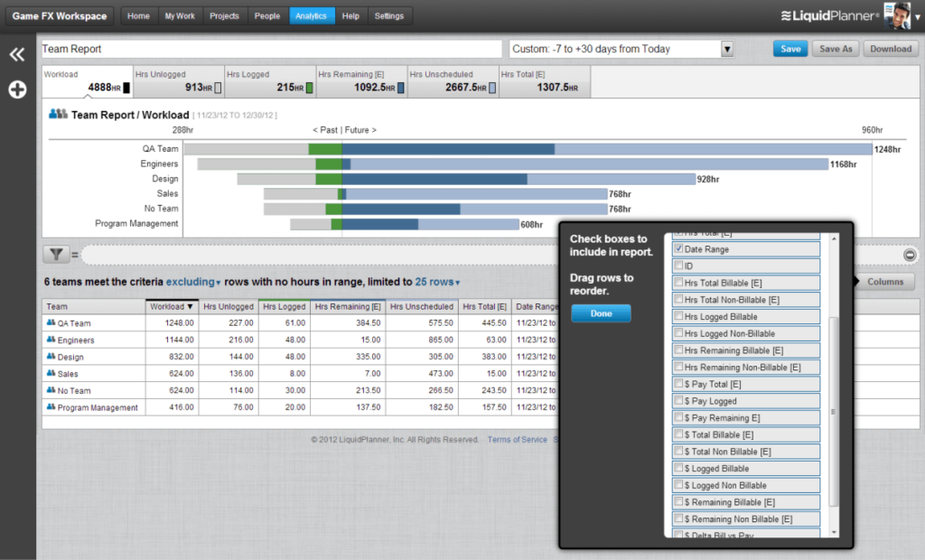Check the Hrs Logged Billable checkbox
The image size is (925, 560).
(679, 316)
